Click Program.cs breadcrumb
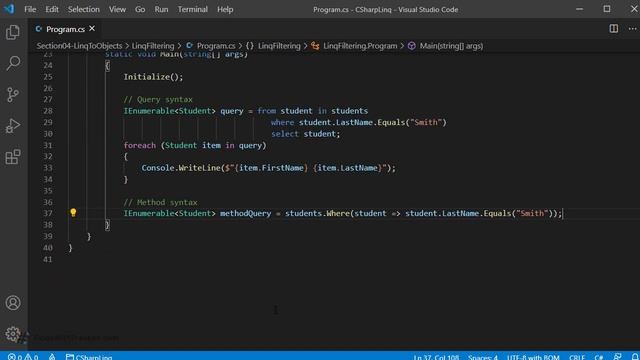 coord(216,46)
